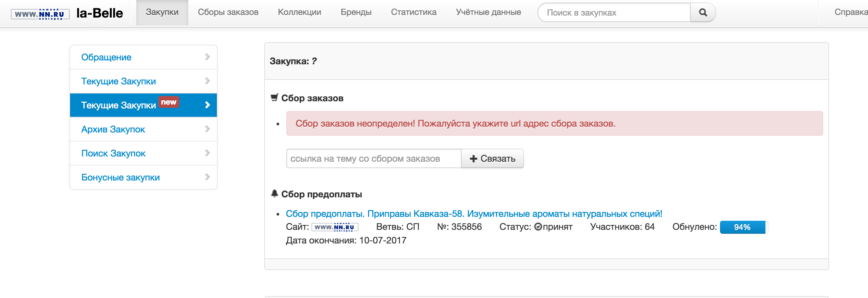868x298 pixels.
Task: Click the NN.RU logo in header
Action: 40,14
